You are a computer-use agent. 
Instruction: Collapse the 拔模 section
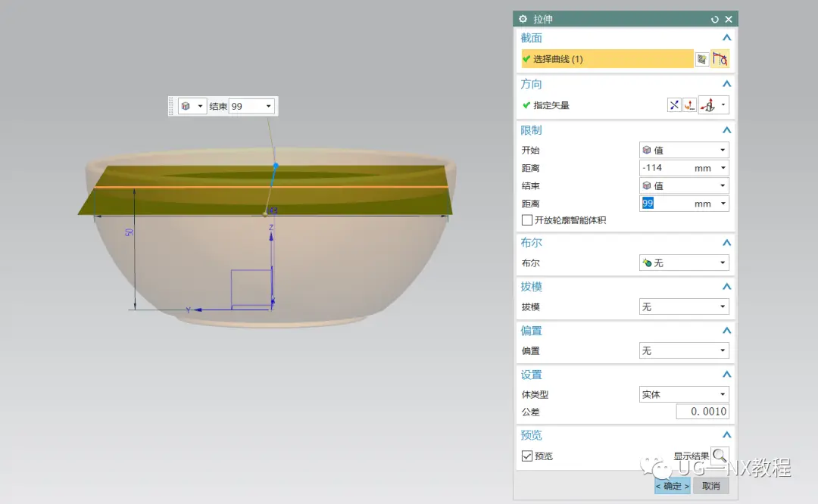point(726,287)
